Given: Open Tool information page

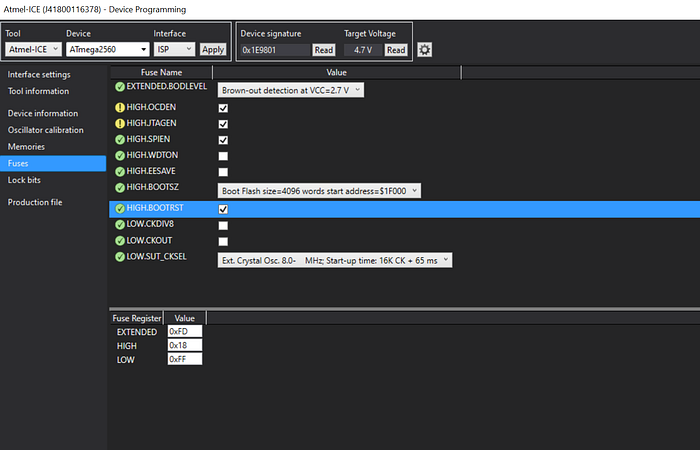Looking at the screenshot, I should pyautogui.click(x=38, y=91).
